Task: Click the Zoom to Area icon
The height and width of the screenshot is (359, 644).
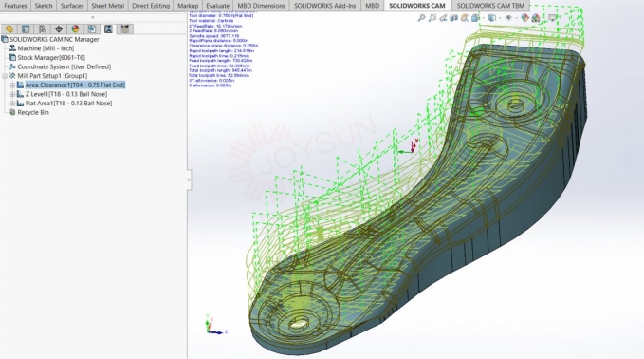Action: pos(432,18)
